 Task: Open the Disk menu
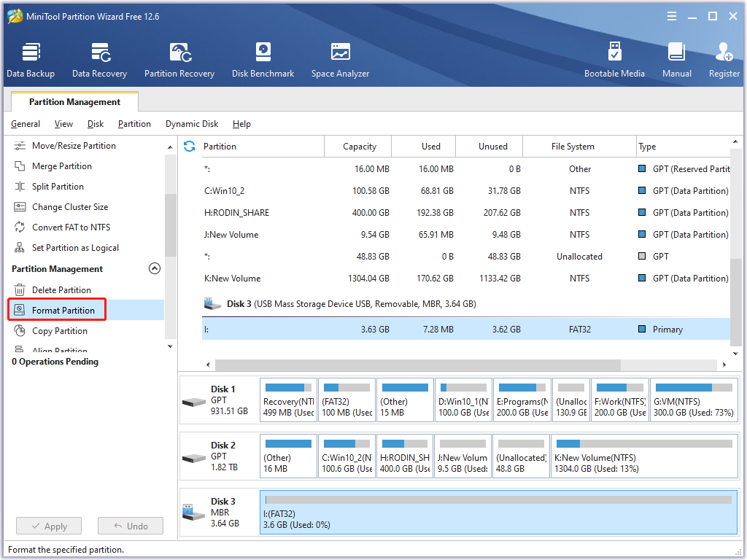point(96,124)
